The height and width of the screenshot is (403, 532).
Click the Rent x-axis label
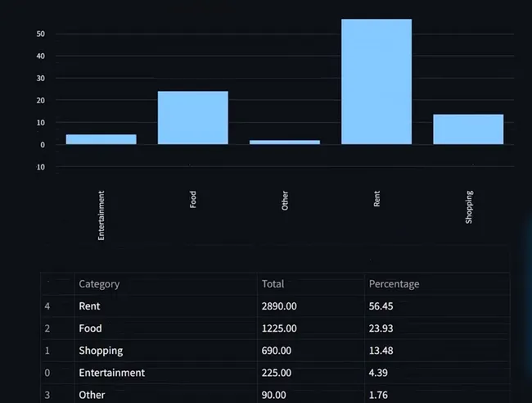[376, 199]
